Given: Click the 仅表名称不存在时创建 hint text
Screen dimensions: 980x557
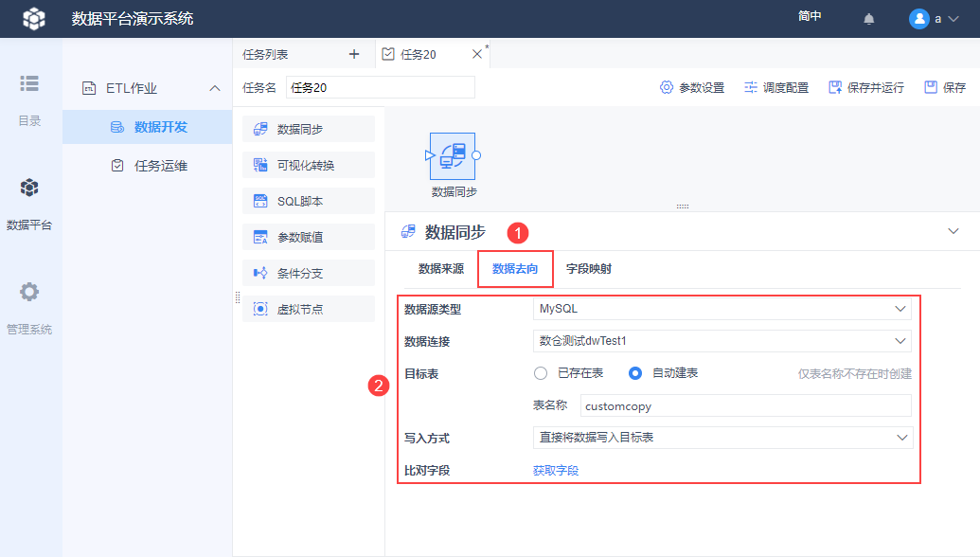Looking at the screenshot, I should (854, 374).
